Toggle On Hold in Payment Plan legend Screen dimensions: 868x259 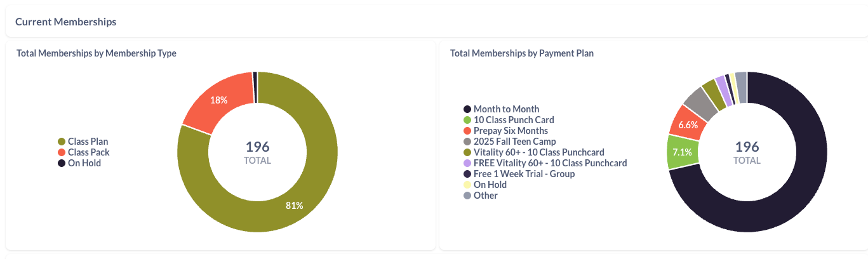[490, 185]
